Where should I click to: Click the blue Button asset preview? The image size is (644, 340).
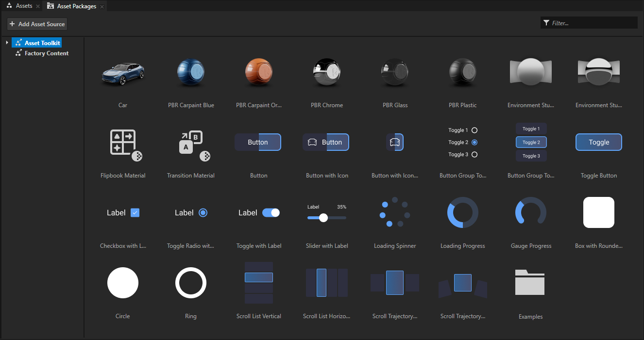point(258,142)
